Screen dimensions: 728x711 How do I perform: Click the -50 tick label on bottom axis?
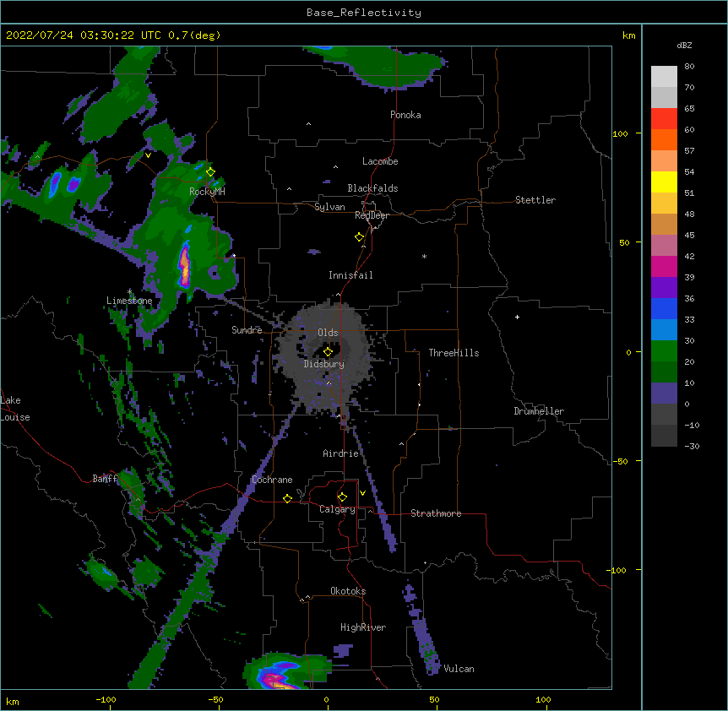tap(215, 699)
